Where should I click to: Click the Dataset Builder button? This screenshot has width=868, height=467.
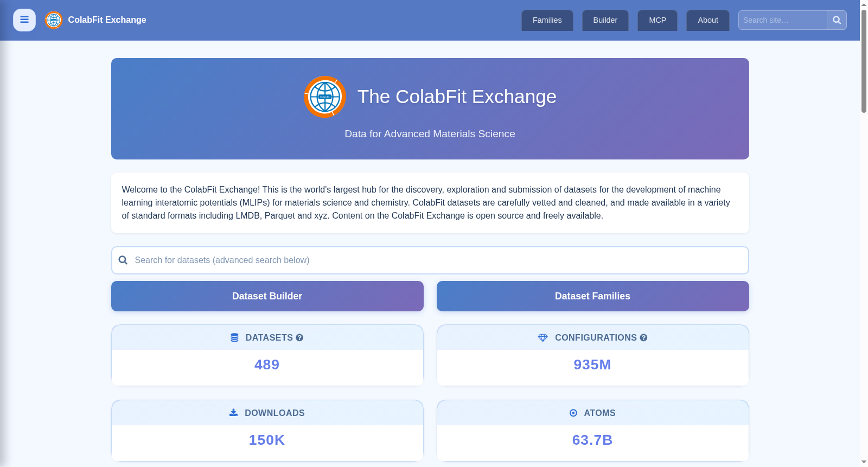coord(267,296)
